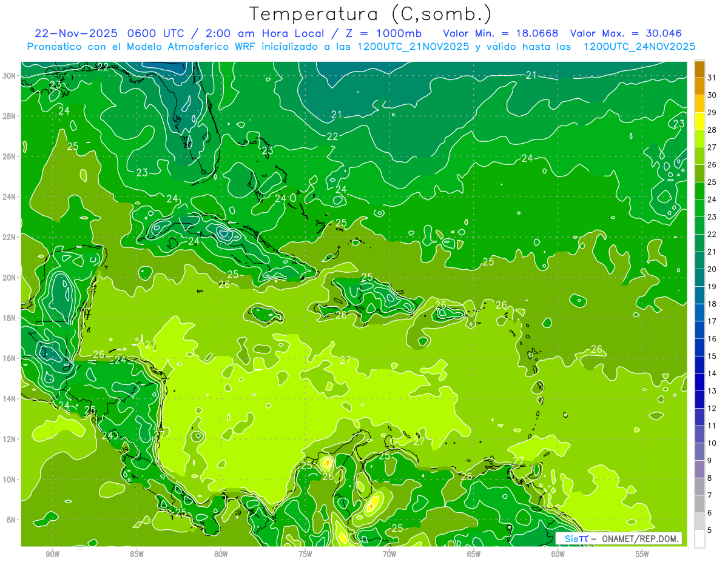Click the "8N" latitude axis label
Image resolution: width=728 pixels, height=562 pixels.
click(12, 520)
